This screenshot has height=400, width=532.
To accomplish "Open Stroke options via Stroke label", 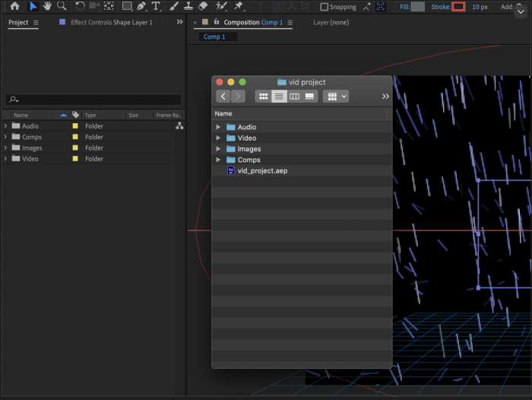I will [x=441, y=7].
